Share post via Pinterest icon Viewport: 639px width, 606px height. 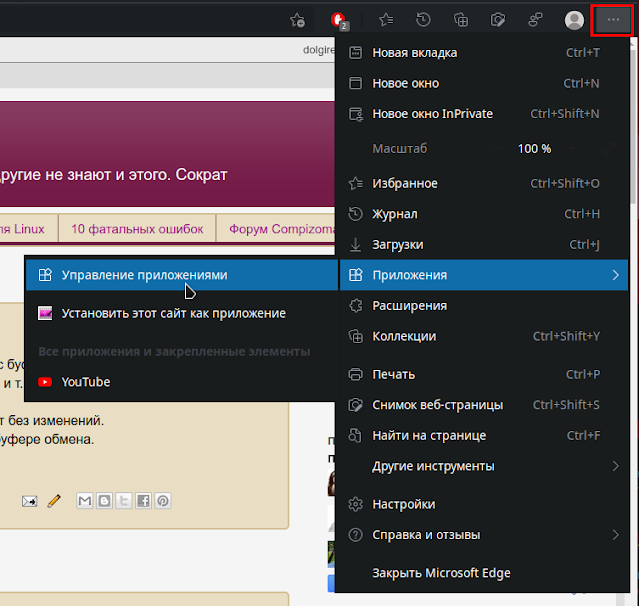[163, 500]
